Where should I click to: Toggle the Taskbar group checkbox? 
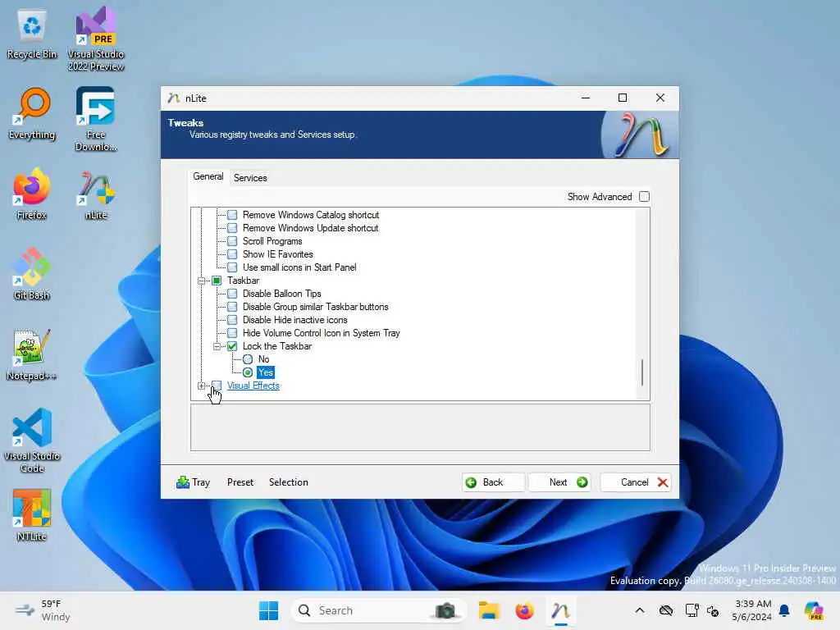tap(217, 281)
